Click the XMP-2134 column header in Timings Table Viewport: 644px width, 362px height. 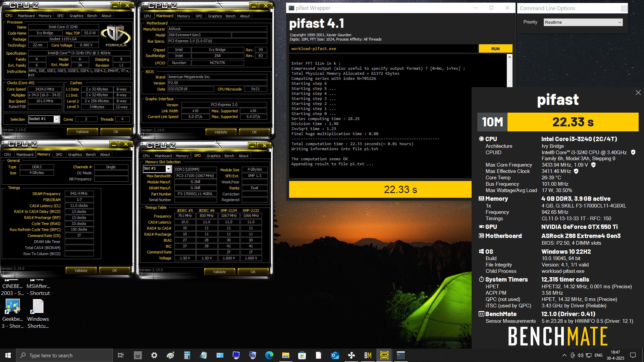tap(228, 210)
